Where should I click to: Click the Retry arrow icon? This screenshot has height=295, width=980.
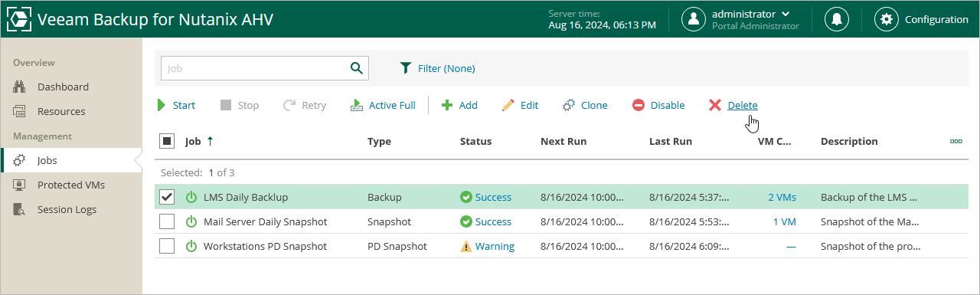point(289,105)
